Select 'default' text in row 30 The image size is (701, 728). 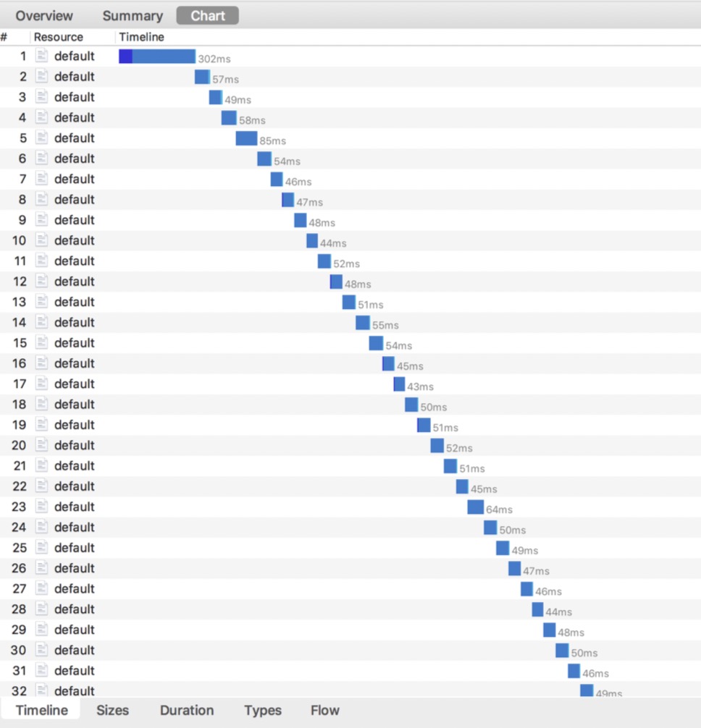[x=75, y=650]
